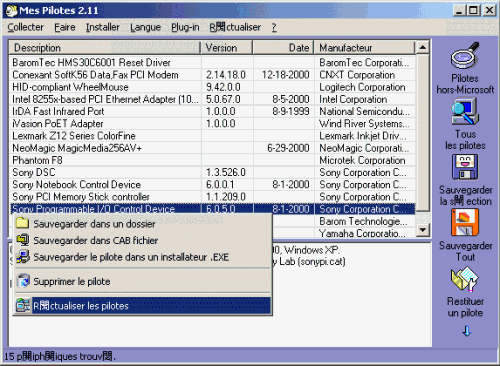Select Phantom F8 row
This screenshot has width=500, height=366.
(x=212, y=160)
